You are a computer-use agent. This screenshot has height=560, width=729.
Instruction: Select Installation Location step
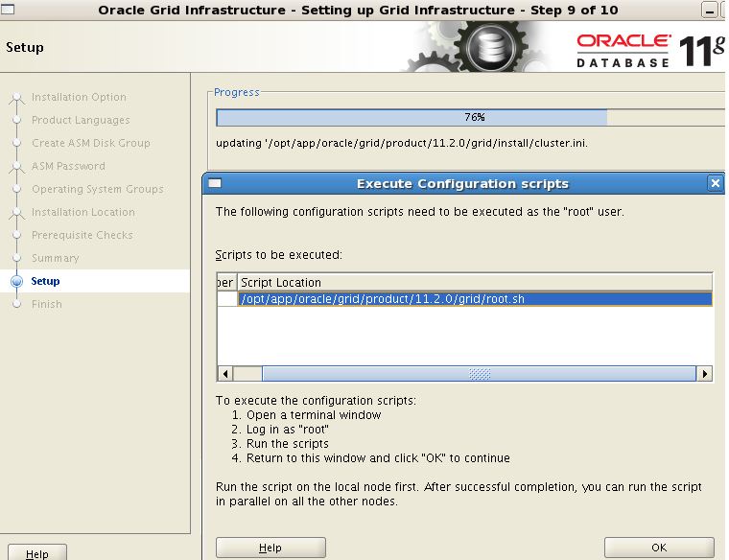(x=83, y=212)
